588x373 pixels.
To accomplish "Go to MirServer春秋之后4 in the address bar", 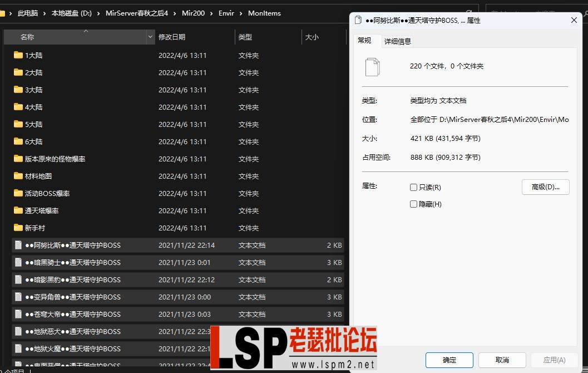I will (137, 13).
